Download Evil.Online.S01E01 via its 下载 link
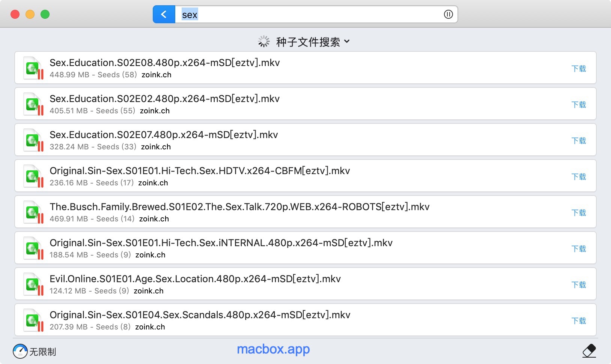 coord(579,285)
